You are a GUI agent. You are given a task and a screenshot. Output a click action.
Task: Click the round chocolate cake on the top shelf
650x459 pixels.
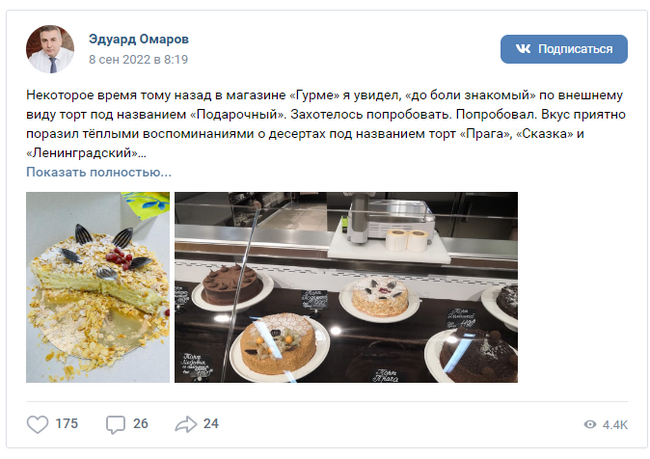click(232, 284)
